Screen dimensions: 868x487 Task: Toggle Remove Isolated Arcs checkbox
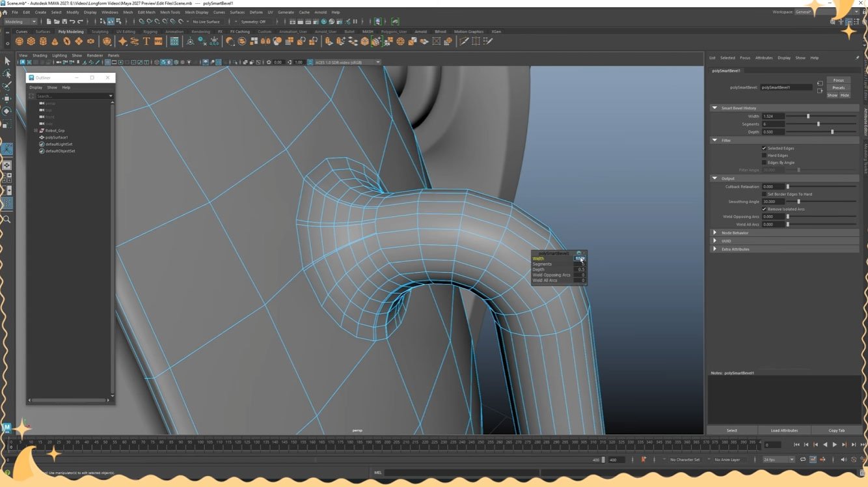pyautogui.click(x=764, y=209)
